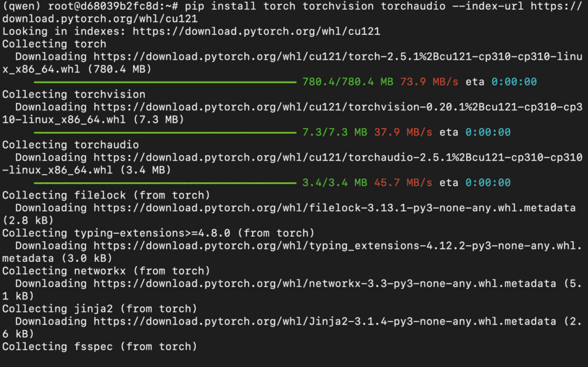Click the torchaudio wheel download URL
Screen dimensions: 588x367
click(338, 157)
